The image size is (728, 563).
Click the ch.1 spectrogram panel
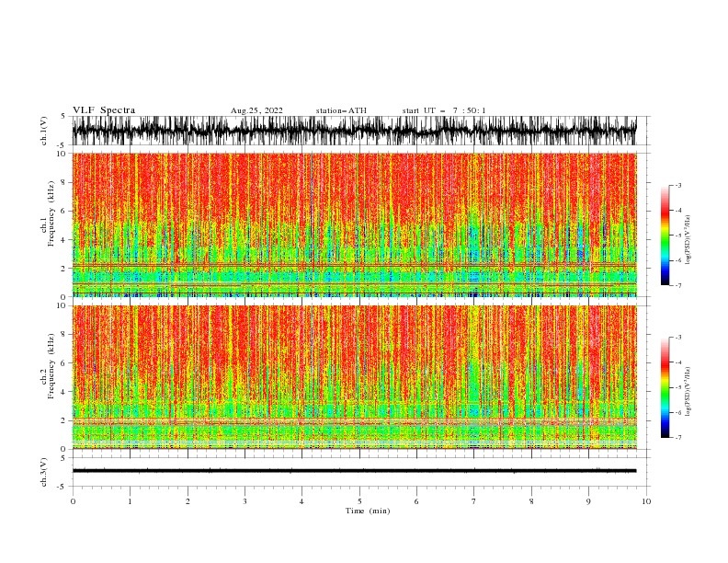click(x=354, y=224)
